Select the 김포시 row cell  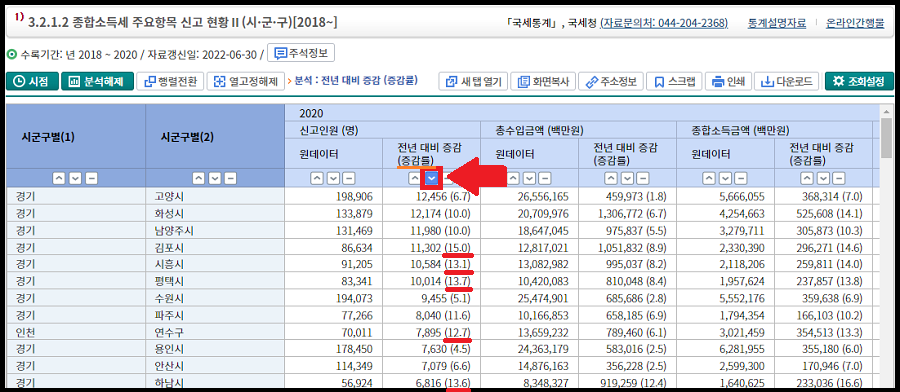[x=215, y=247]
